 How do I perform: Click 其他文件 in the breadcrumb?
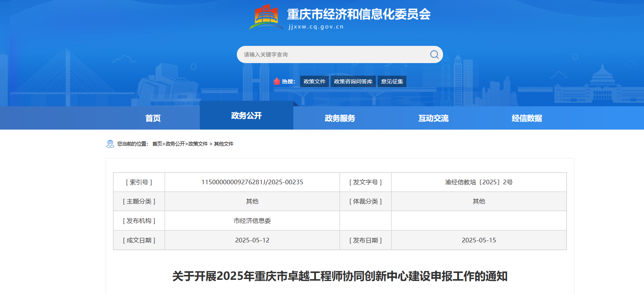pos(223,144)
